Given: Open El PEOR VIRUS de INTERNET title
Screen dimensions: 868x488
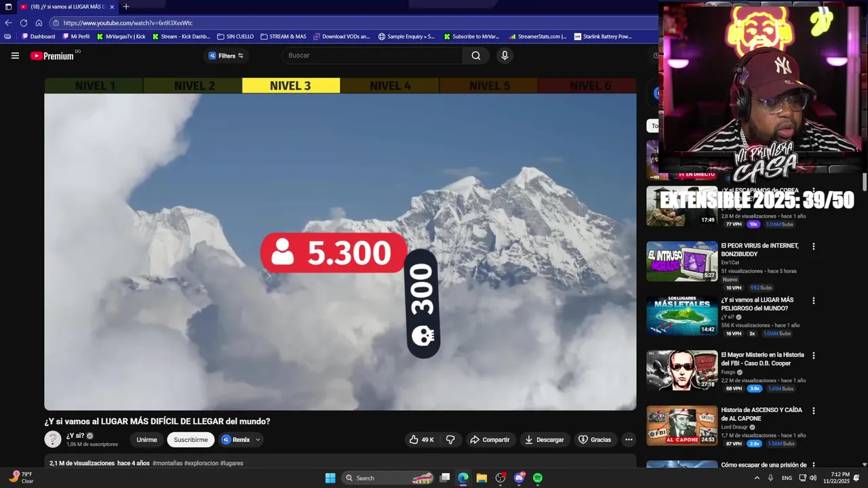Looking at the screenshot, I should pyautogui.click(x=759, y=249).
